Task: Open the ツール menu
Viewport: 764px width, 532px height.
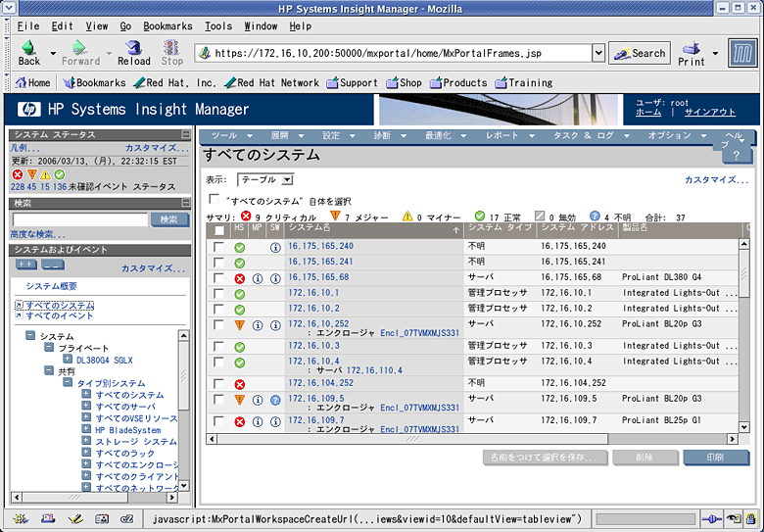Action: (231, 136)
